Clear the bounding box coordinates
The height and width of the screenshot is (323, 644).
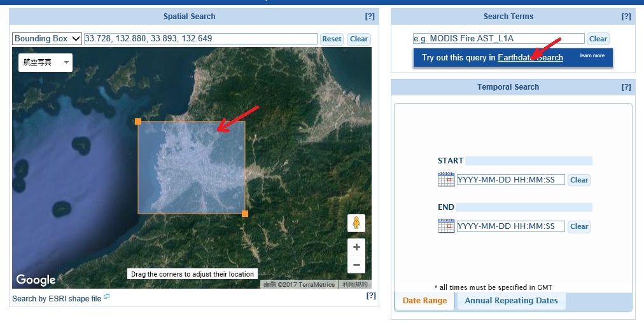(359, 39)
